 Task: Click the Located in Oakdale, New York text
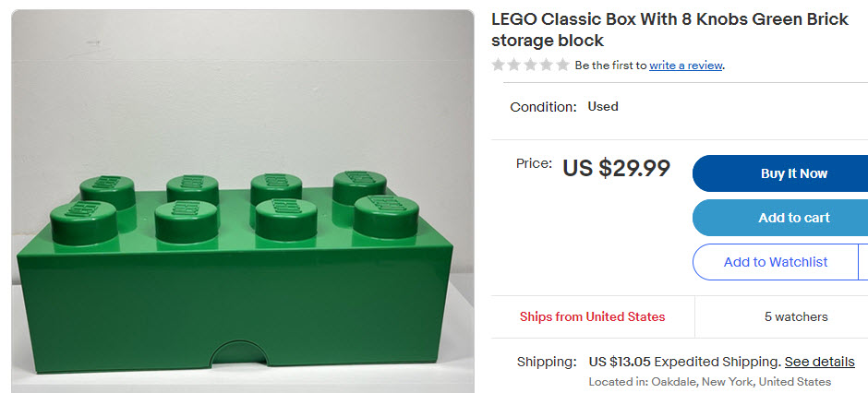click(710, 381)
